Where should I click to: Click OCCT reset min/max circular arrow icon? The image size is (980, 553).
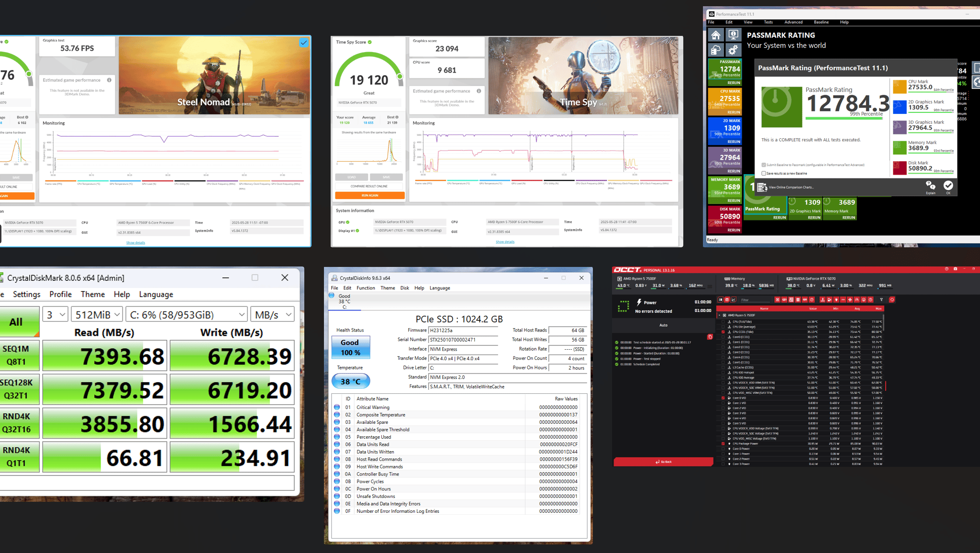(892, 300)
